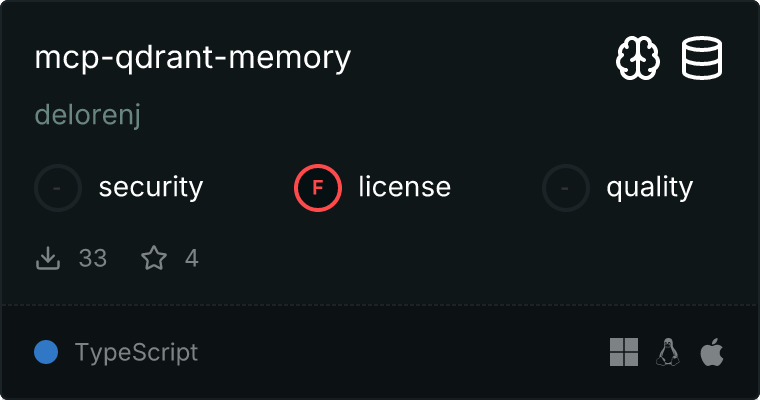
Task: Click the database cylinder icon
Action: pos(702,59)
